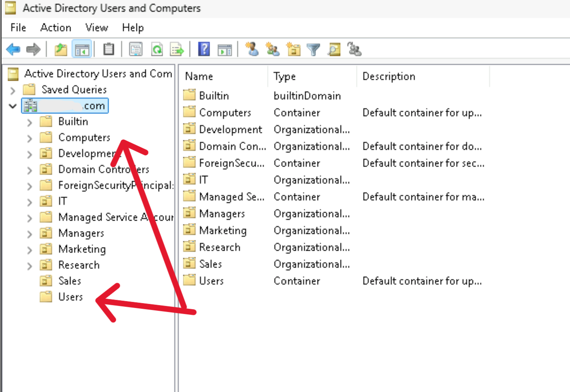This screenshot has width=570, height=392.
Task: Expand the Managers OU in tree
Action: [x=29, y=233]
